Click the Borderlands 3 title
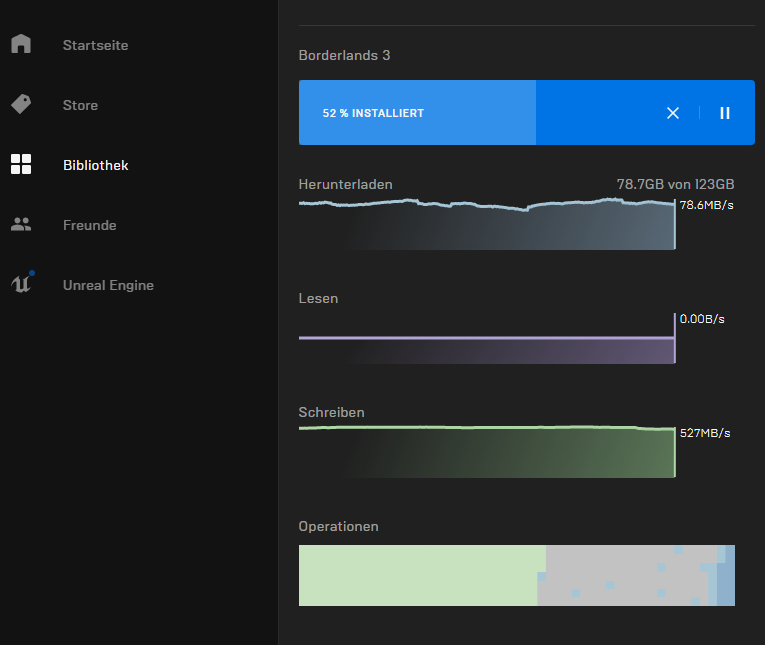This screenshot has width=765, height=645. (344, 55)
